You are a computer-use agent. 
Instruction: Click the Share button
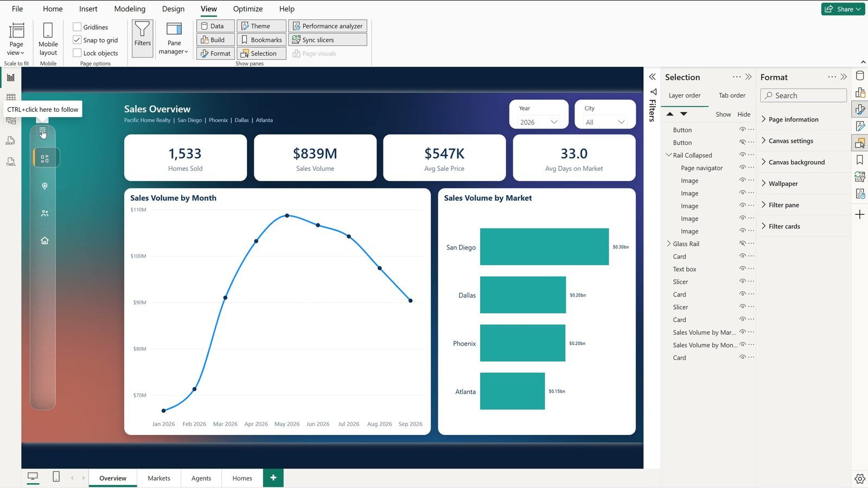843,9
